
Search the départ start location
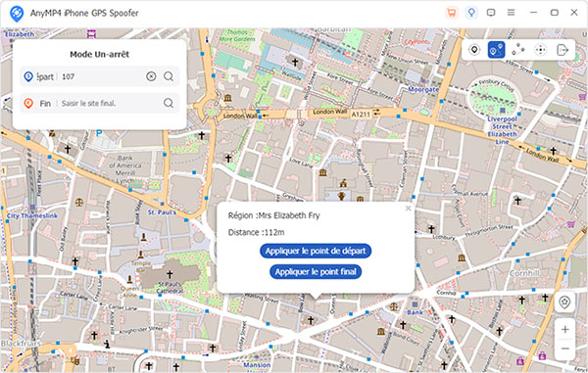pos(169,76)
